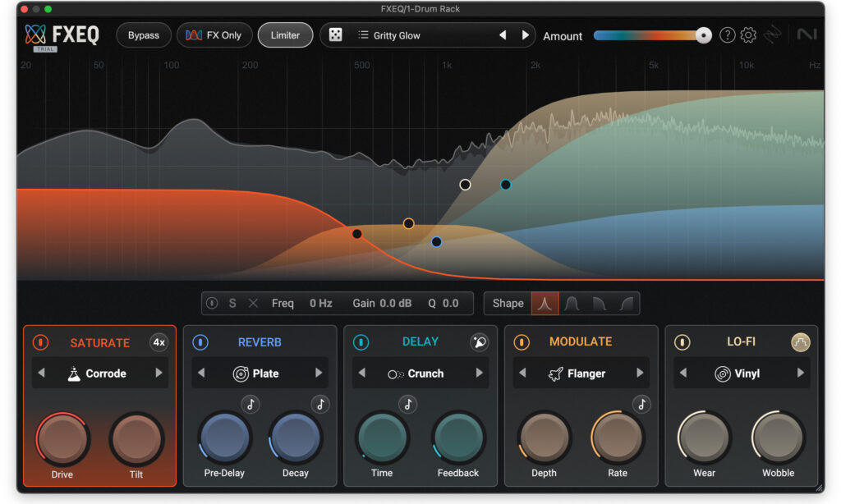Select the bell shape icon
Viewport: 841px width, 504px height.
point(545,304)
